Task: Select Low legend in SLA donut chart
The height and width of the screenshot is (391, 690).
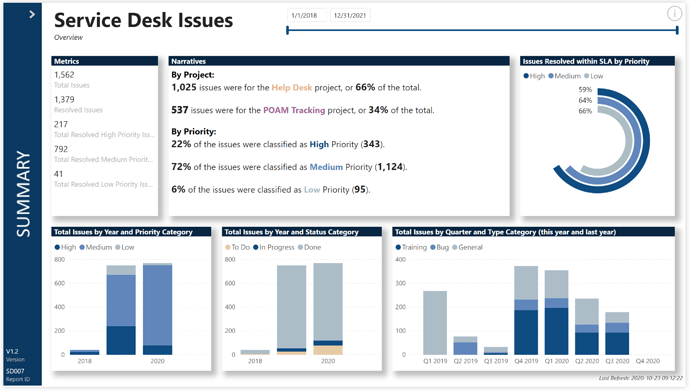Action: (x=594, y=76)
